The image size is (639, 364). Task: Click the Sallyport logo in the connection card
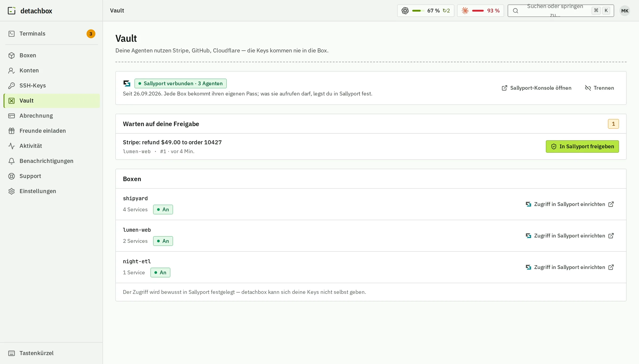coord(127,84)
